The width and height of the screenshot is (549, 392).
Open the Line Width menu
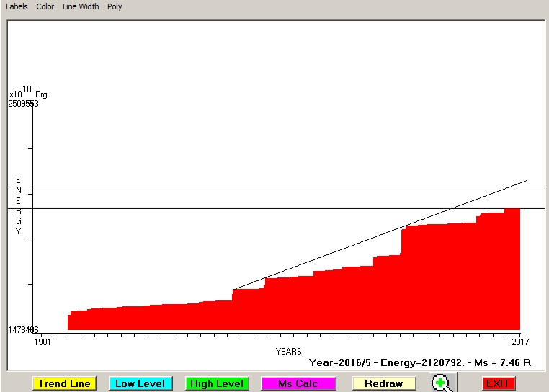click(81, 6)
